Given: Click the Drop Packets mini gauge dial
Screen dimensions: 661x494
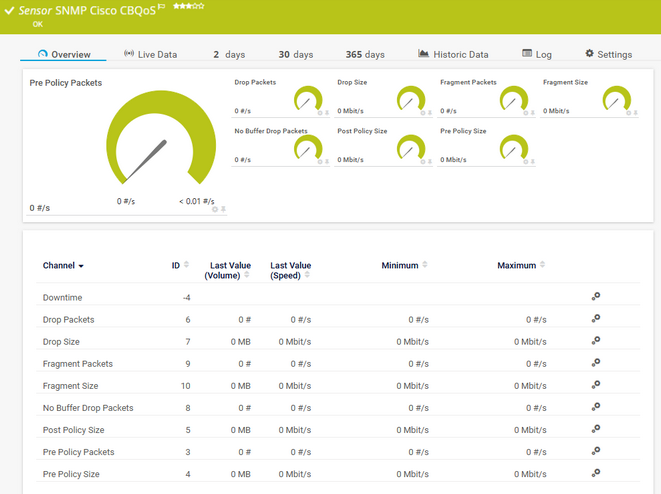Looking at the screenshot, I should click(x=308, y=98).
